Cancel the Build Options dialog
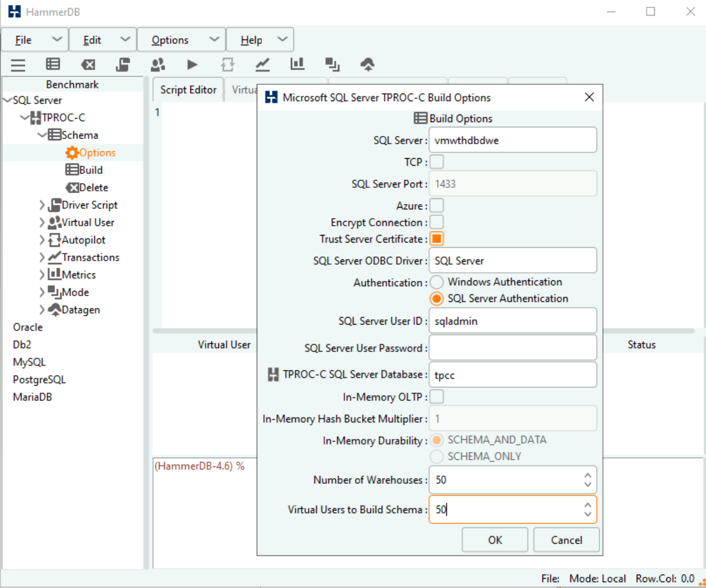 pyautogui.click(x=566, y=540)
